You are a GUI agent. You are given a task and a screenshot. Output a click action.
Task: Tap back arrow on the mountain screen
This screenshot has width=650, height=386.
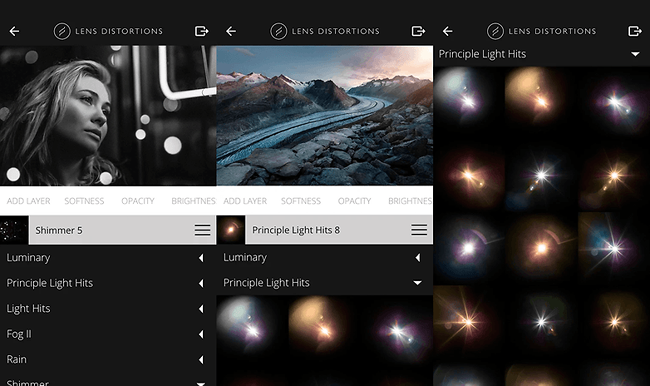coord(231,31)
